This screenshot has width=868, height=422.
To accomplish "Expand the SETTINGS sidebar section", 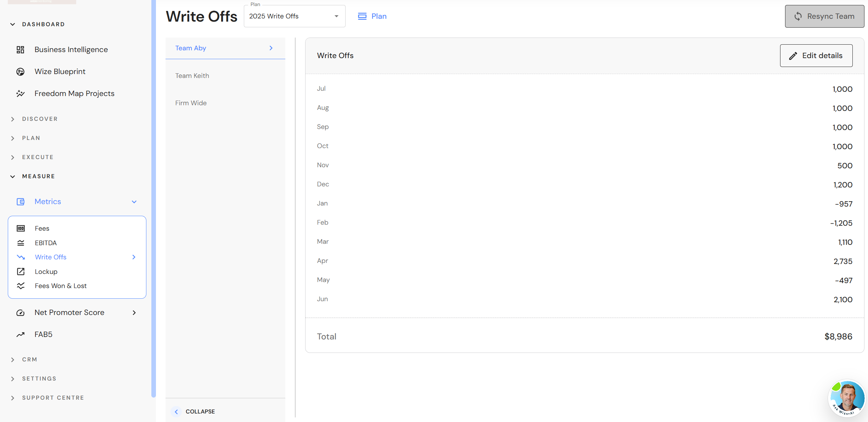I will click(x=39, y=379).
